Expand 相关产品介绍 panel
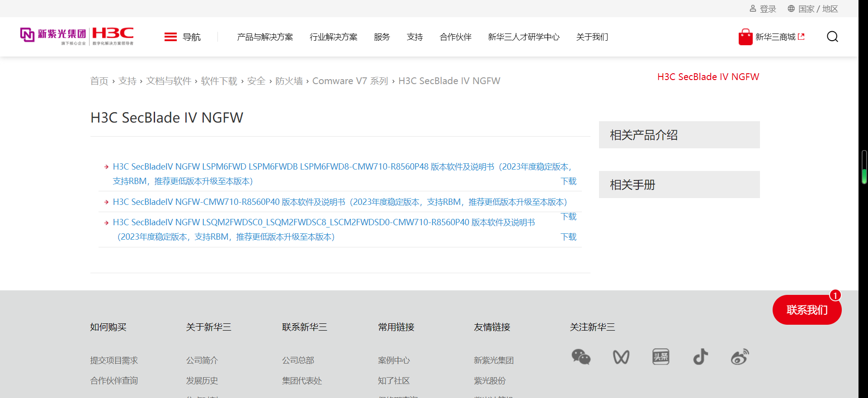 point(679,135)
